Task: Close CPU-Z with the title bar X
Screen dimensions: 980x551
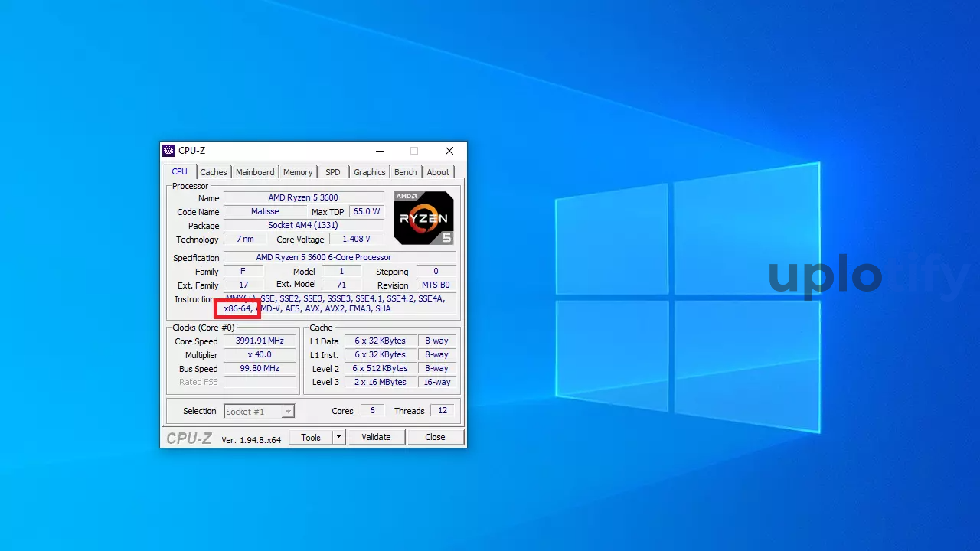Action: 449,151
